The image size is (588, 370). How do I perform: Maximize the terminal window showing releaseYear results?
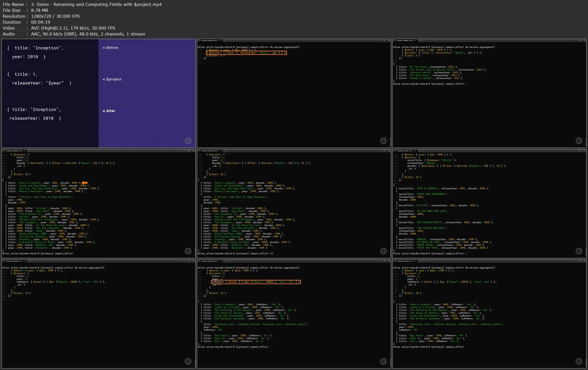pos(579,40)
